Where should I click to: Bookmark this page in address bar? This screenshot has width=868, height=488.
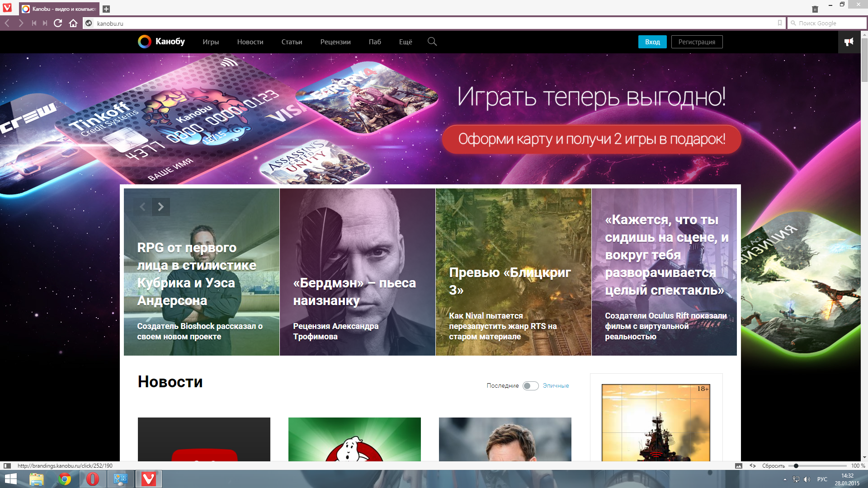coord(779,23)
